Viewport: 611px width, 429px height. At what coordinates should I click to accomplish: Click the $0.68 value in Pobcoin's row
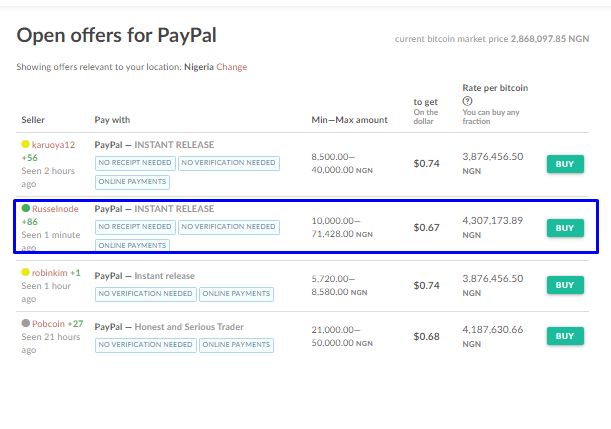pos(426,337)
